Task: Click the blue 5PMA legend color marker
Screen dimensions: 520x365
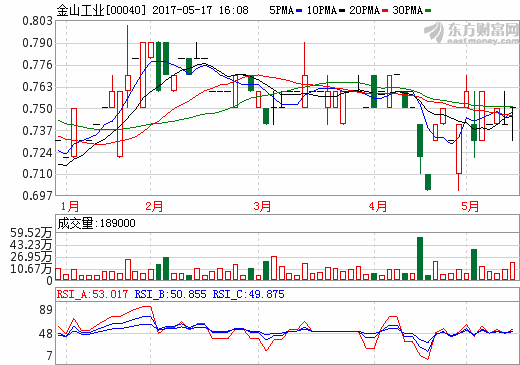Action: tap(299, 11)
